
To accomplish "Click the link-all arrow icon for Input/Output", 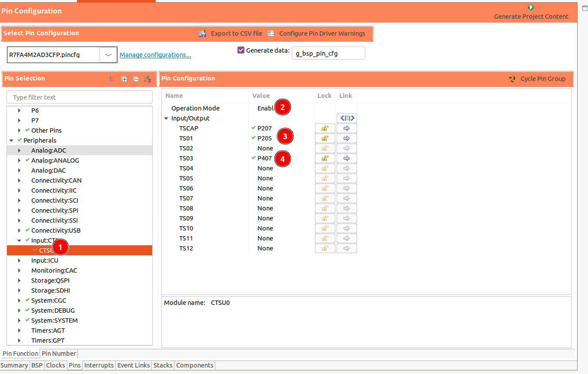I will [347, 118].
